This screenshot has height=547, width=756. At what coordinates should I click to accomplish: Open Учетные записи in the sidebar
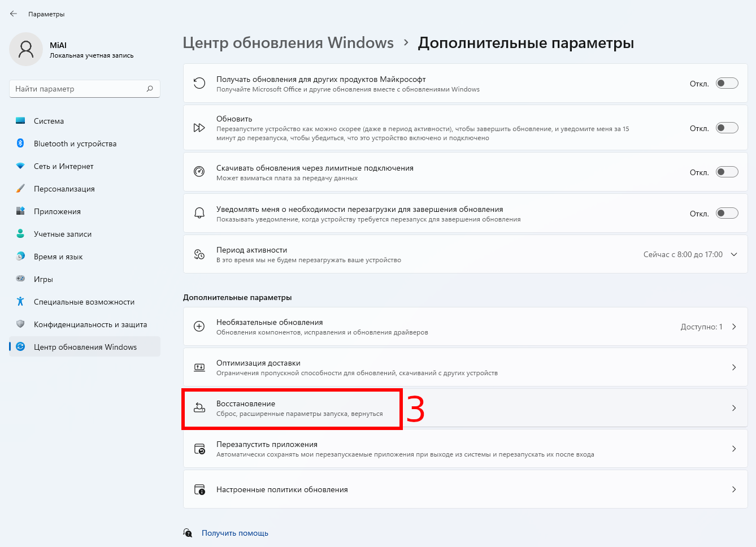[85, 234]
